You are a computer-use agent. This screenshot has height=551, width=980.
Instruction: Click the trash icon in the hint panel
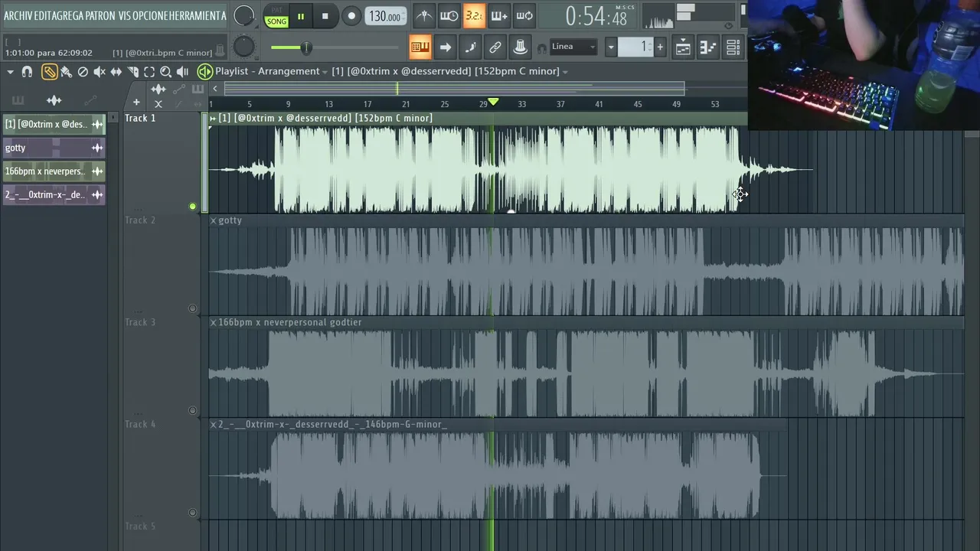pyautogui.click(x=220, y=51)
